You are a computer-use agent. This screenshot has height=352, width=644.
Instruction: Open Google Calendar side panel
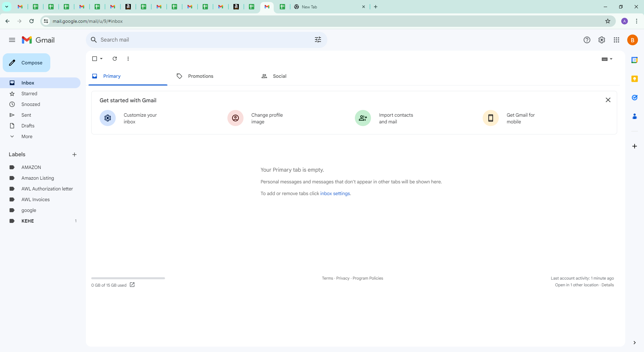click(x=635, y=60)
